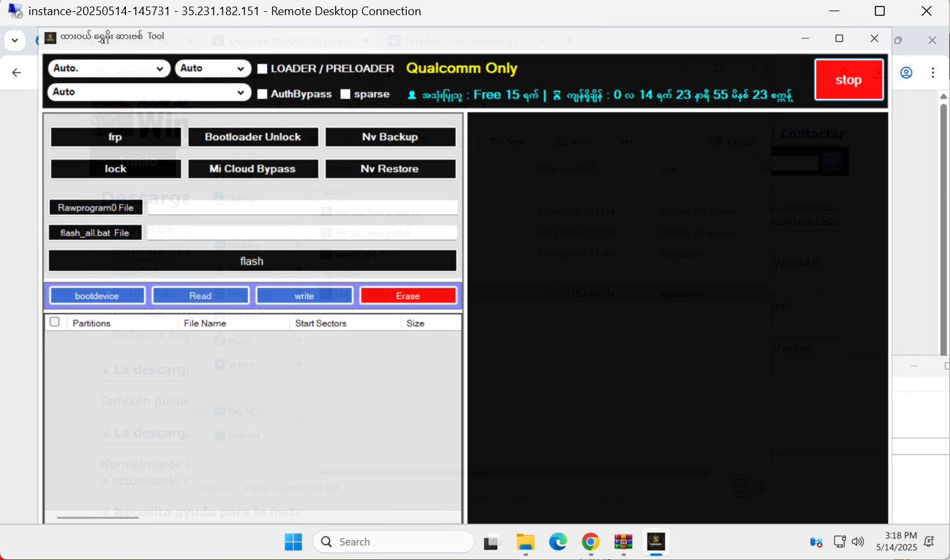The width and height of the screenshot is (950, 560).
Task: Open Task View from taskbar
Action: [x=492, y=542]
